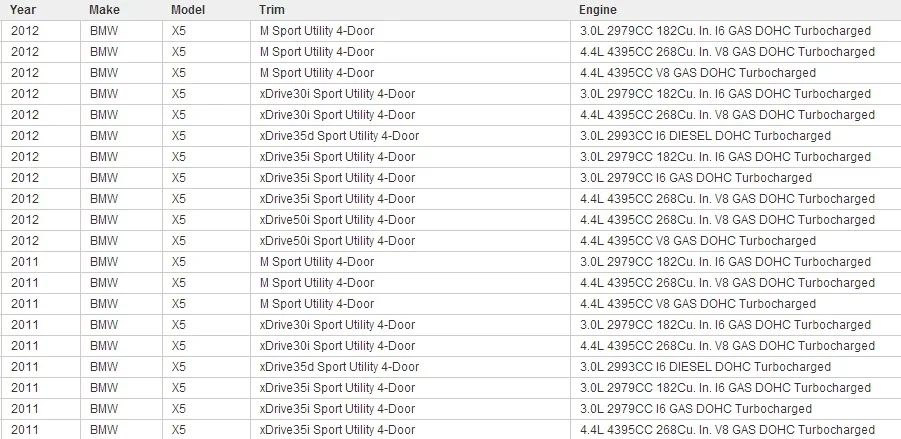The height and width of the screenshot is (439, 901).
Task: Click the year cell in the last table row
Action: pyautogui.click(x=41, y=430)
